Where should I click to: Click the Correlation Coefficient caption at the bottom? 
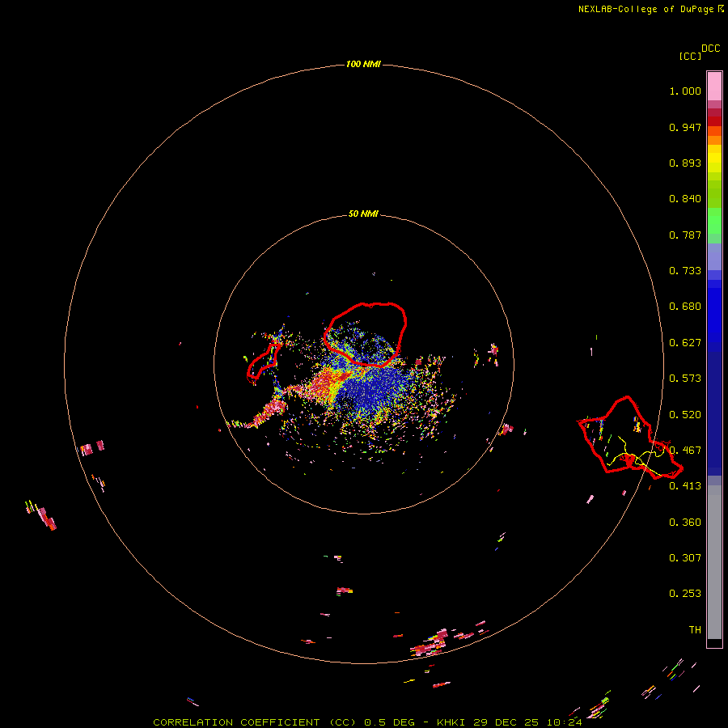pos(367,722)
